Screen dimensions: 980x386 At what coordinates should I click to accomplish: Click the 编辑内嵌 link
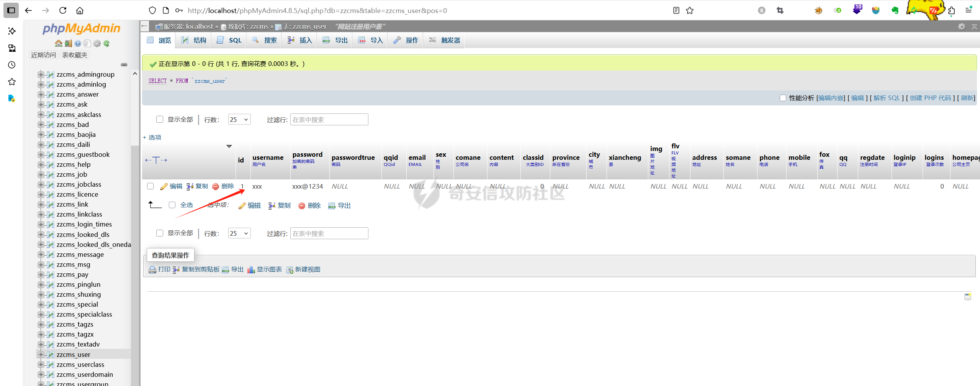[831, 98]
